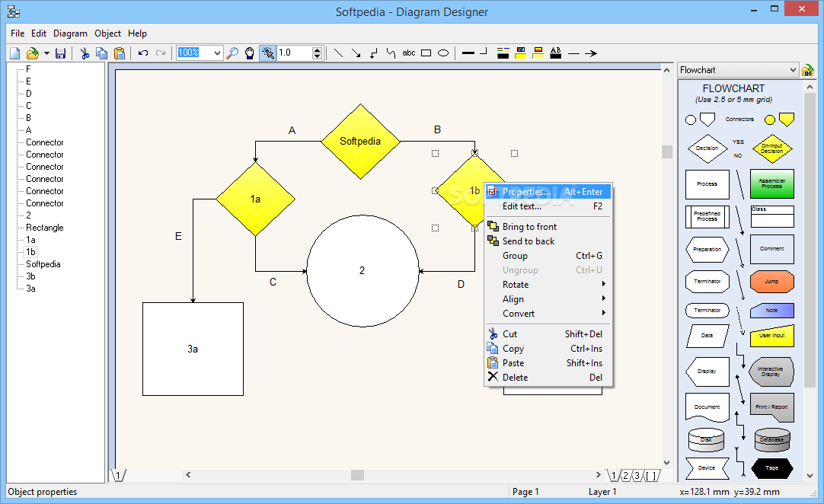824x504 pixels.
Task: Insert the Decision shape from Flowchart palette
Action: (x=707, y=148)
